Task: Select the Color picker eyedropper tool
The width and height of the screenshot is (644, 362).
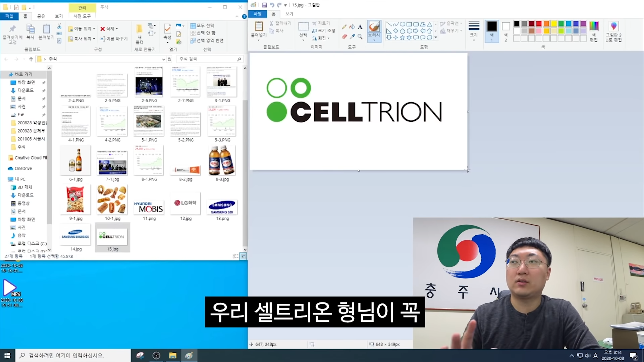Action: click(x=352, y=37)
